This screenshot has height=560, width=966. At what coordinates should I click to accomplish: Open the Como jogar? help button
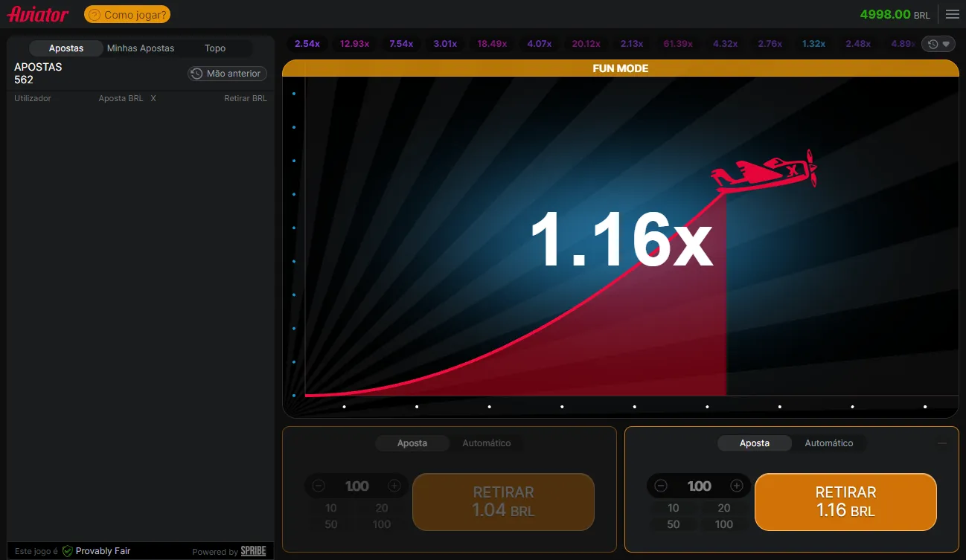pos(127,14)
